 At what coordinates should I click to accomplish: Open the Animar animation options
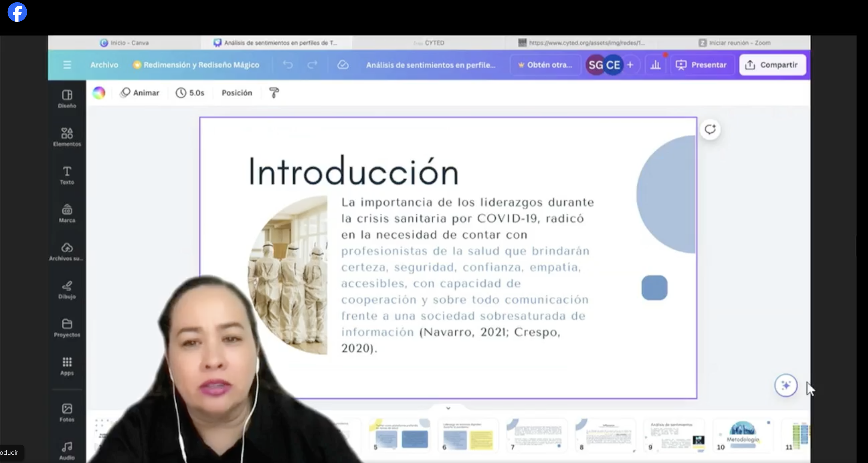[x=140, y=93]
